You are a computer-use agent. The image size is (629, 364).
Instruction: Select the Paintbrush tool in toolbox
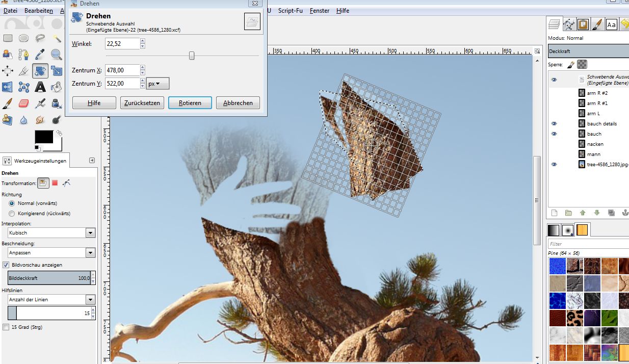[x=8, y=103]
